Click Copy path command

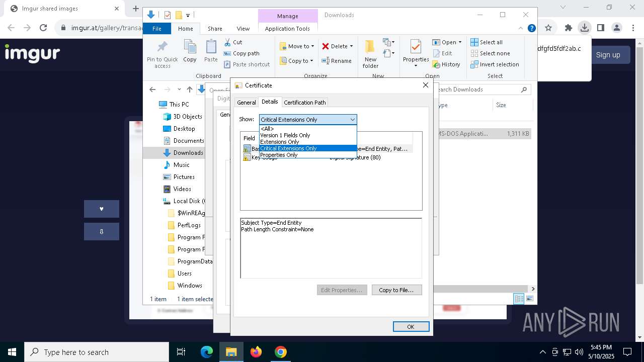point(242,53)
